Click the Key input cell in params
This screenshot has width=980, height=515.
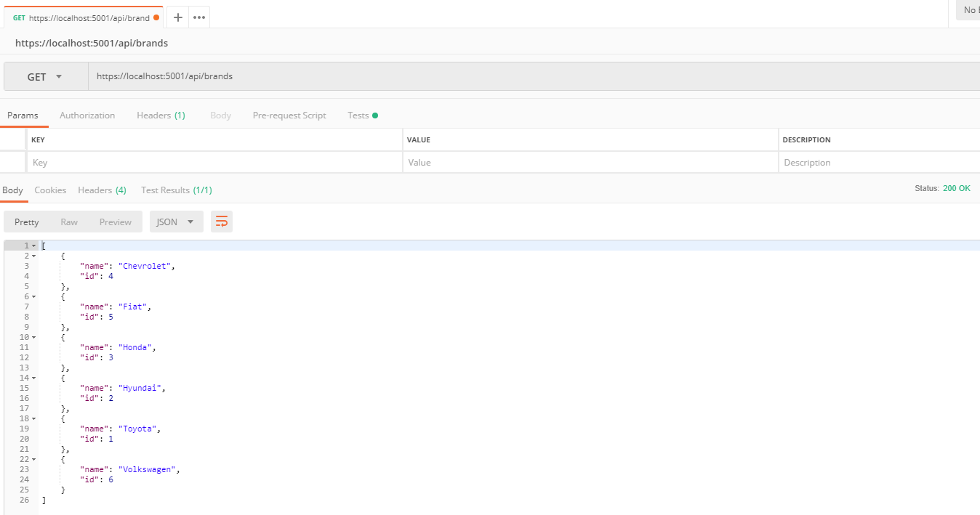pos(214,163)
